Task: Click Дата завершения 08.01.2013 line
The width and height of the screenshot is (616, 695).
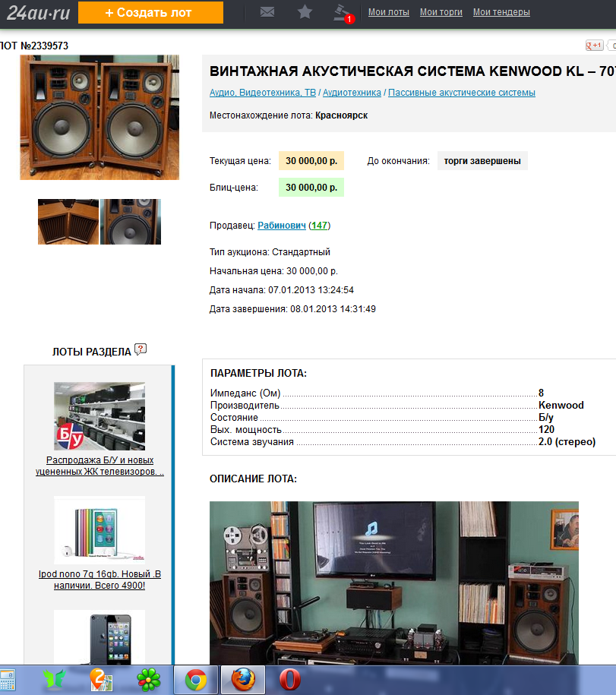Action: coord(292,309)
